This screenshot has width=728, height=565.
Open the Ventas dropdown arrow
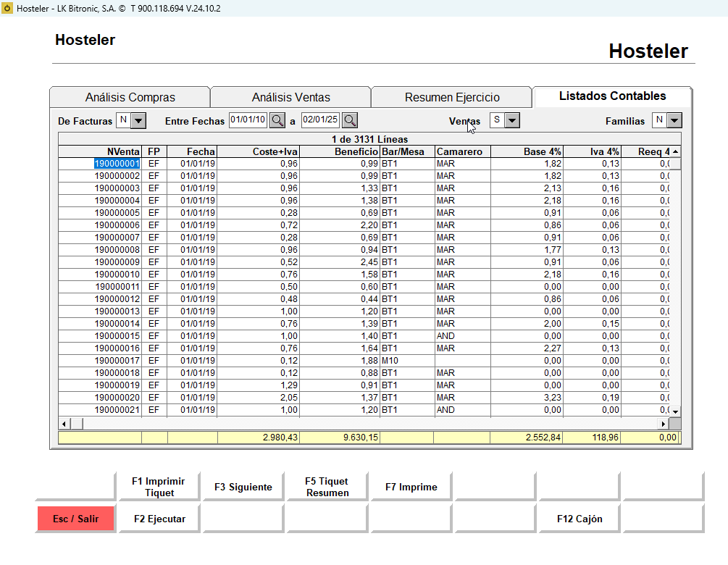coord(511,121)
